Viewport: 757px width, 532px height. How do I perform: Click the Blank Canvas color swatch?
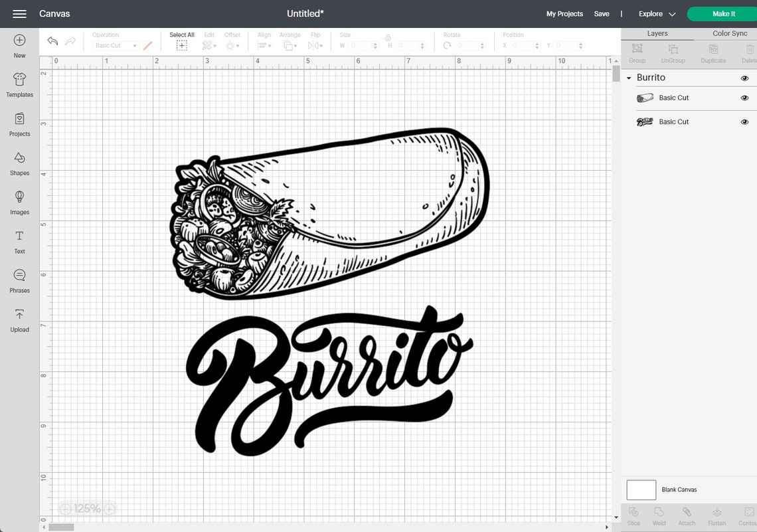[x=641, y=489]
